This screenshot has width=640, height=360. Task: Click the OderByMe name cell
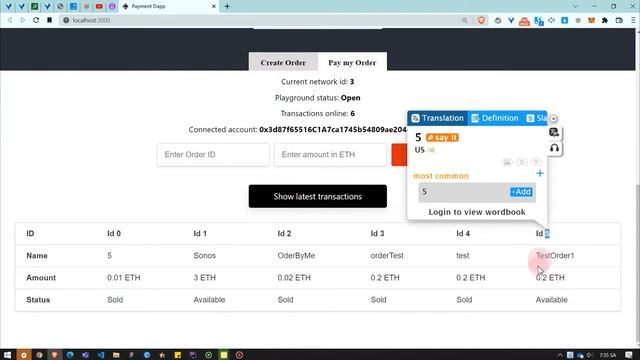[x=296, y=256]
